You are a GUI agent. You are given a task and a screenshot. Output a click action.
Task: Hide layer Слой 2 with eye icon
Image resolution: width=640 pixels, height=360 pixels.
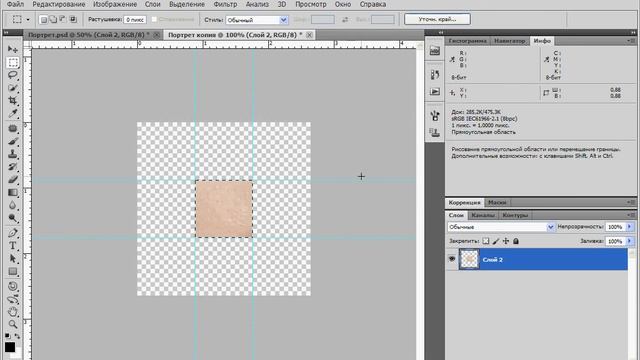pyautogui.click(x=452, y=259)
